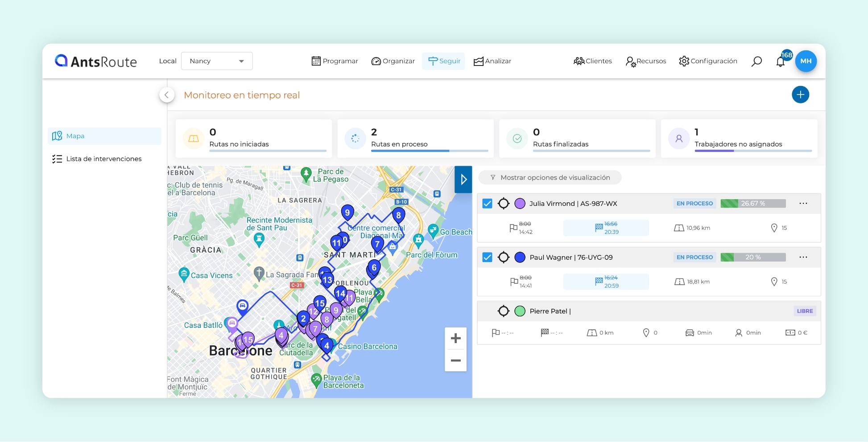Open the Nancy local selector dropdown
This screenshot has width=868, height=442.
217,61
